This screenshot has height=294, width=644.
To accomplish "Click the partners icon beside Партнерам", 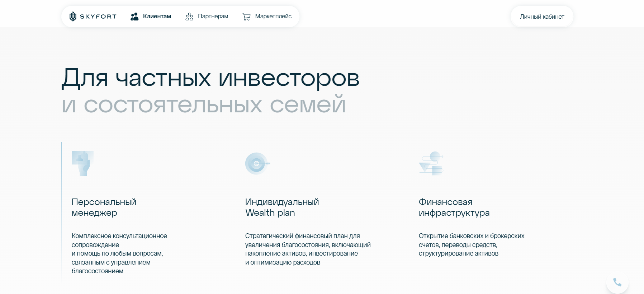I will (189, 17).
